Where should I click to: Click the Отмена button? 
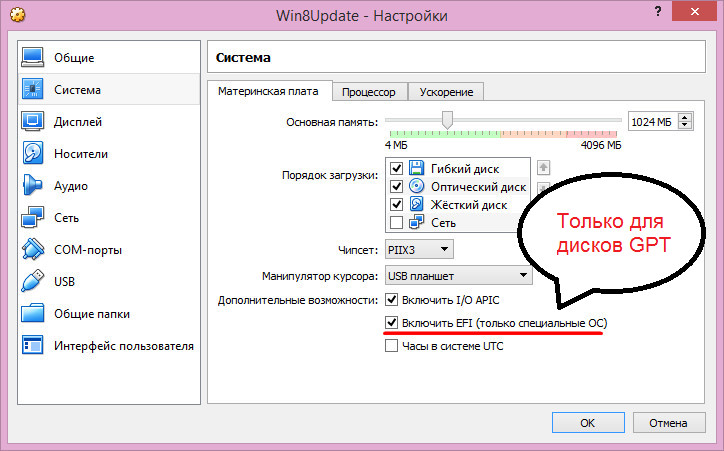click(x=669, y=423)
